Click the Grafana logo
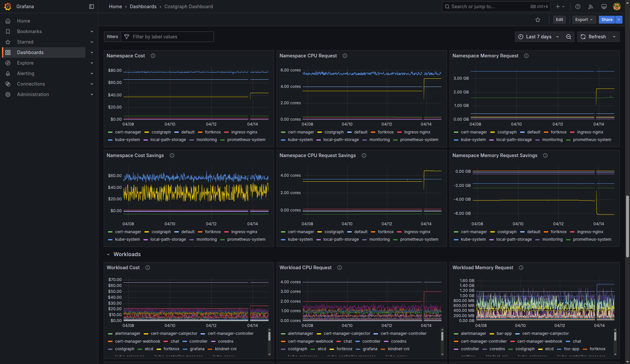The width and height of the screenshot is (630, 364). 8,7
